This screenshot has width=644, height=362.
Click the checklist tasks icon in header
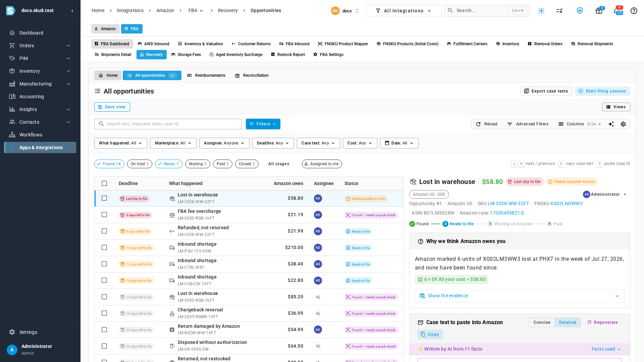pyautogui.click(x=559, y=11)
